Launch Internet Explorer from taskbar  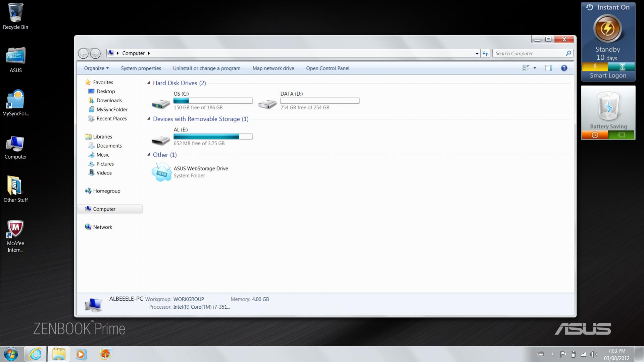pos(35,354)
